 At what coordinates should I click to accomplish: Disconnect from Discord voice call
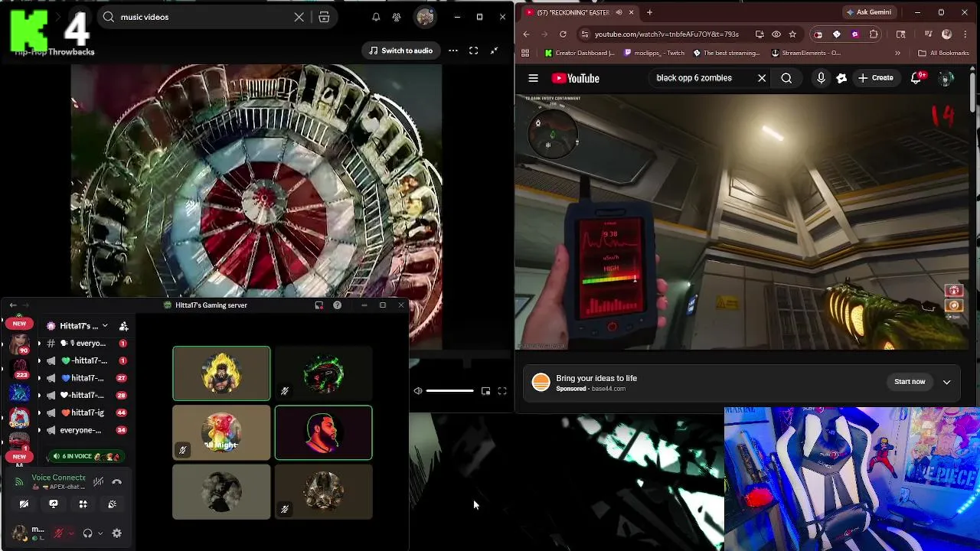(x=117, y=481)
